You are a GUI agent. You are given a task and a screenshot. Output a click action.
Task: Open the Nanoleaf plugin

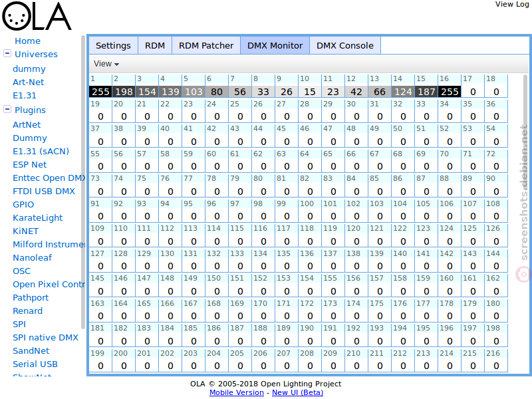(x=32, y=258)
